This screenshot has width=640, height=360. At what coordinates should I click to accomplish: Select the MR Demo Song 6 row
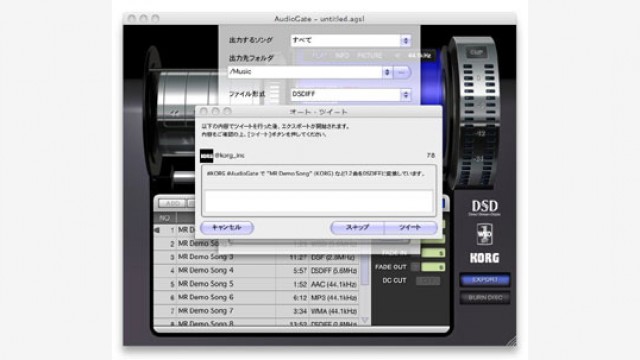pyautogui.click(x=256, y=298)
